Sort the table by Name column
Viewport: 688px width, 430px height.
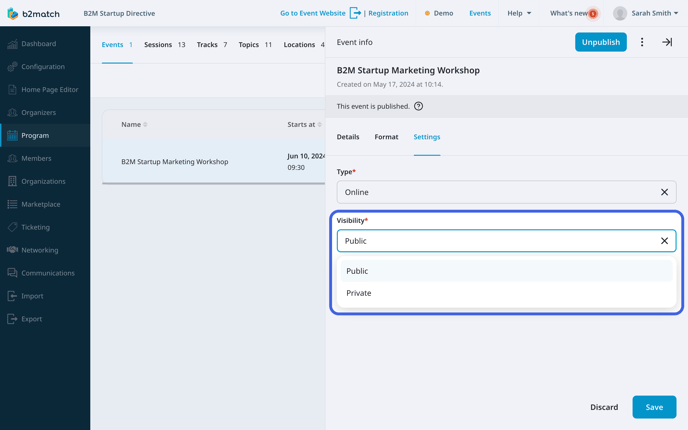click(x=134, y=125)
